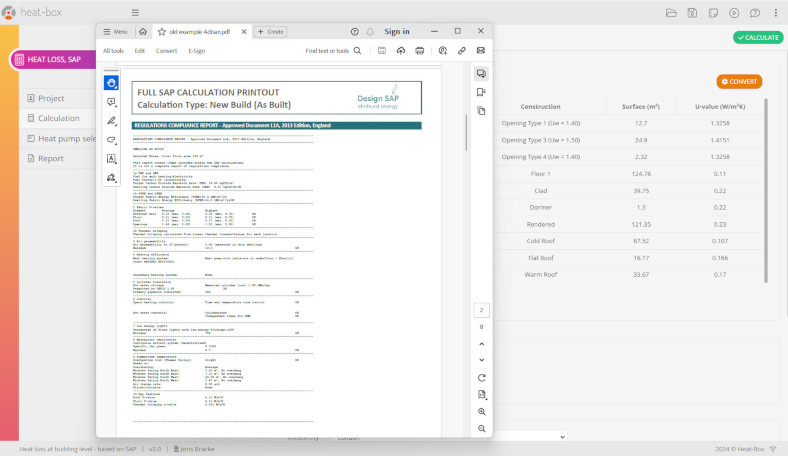Open the Edit menu in Acrobat
Screen dimensions: 788x456
[140, 51]
